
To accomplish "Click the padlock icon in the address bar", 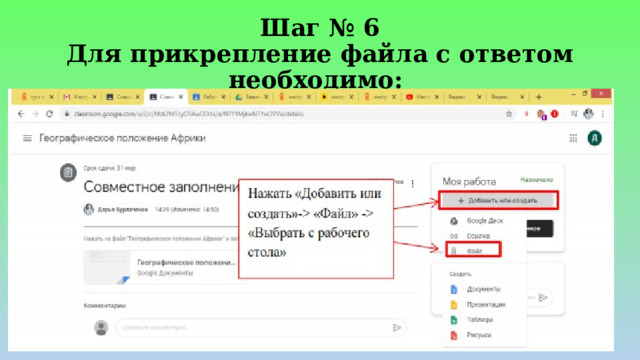I will coord(67,114).
